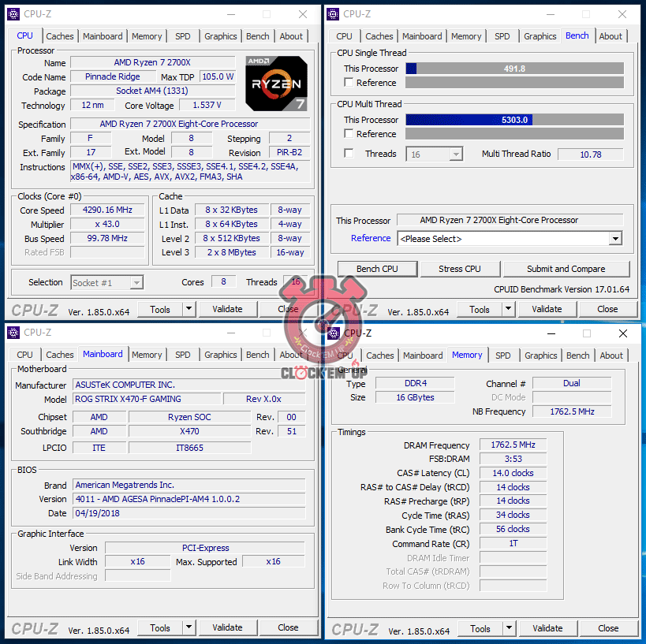Screen dimensions: 646x644
Task: Expand Tools dropdown arrow in Memory window
Action: click(509, 628)
